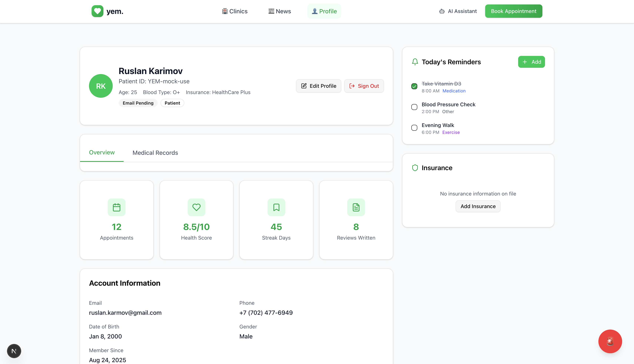Go to the News page
The width and height of the screenshot is (634, 364).
[x=280, y=11]
